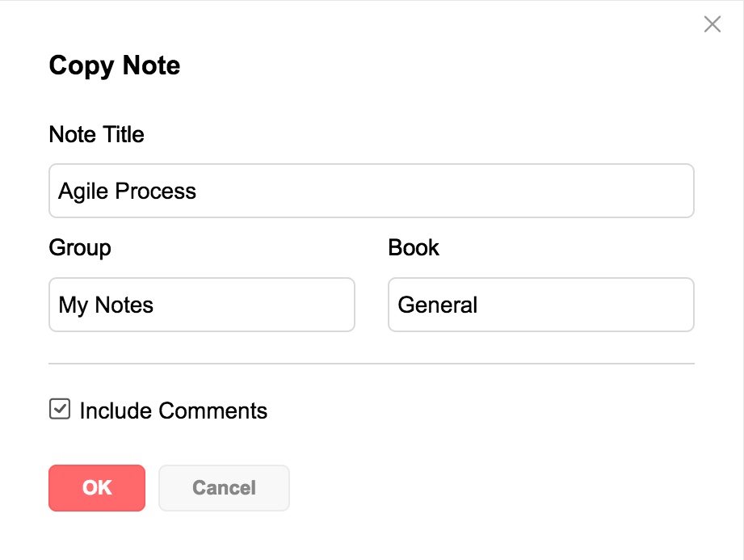Screen dimensions: 744x560
Task: Click the Book field label
Action: click(x=414, y=247)
